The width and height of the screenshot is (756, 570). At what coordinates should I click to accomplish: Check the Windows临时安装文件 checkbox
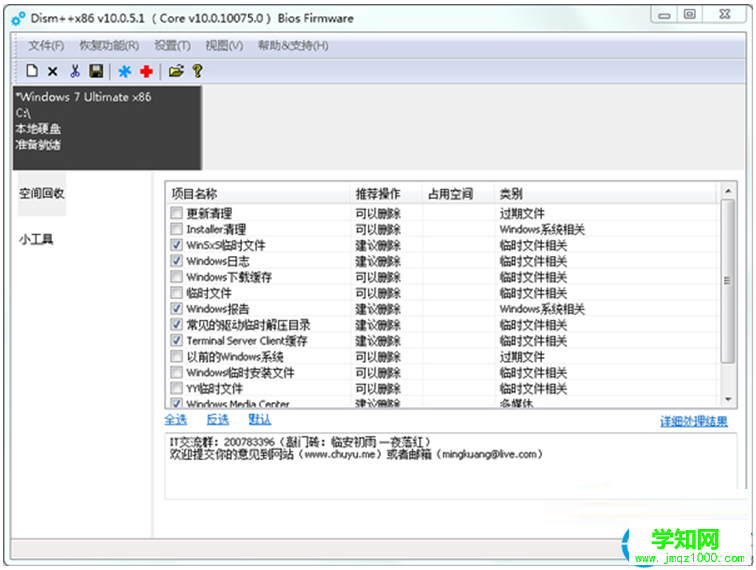tap(176, 372)
